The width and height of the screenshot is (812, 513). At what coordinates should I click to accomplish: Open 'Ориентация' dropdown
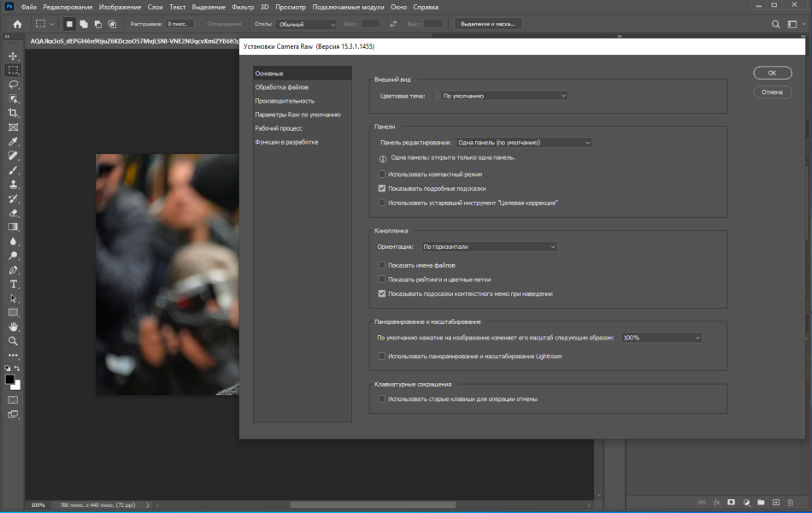click(490, 246)
